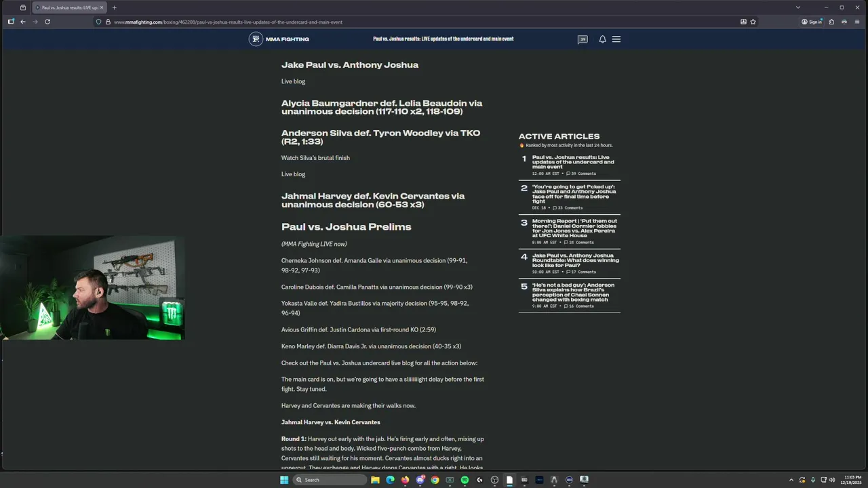View the 16 Comments on Anderson Silva article
Image resolution: width=868 pixels, height=488 pixels.
click(x=580, y=306)
